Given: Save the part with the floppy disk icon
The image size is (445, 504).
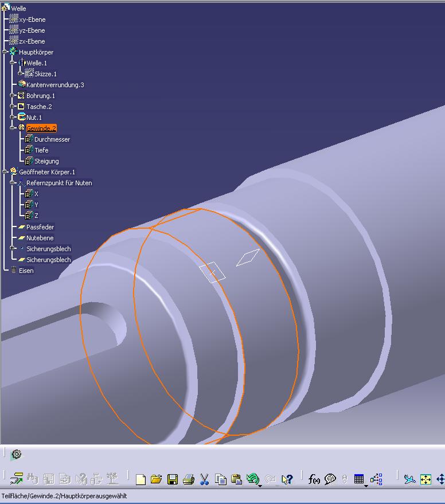Looking at the screenshot, I should click(x=173, y=479).
